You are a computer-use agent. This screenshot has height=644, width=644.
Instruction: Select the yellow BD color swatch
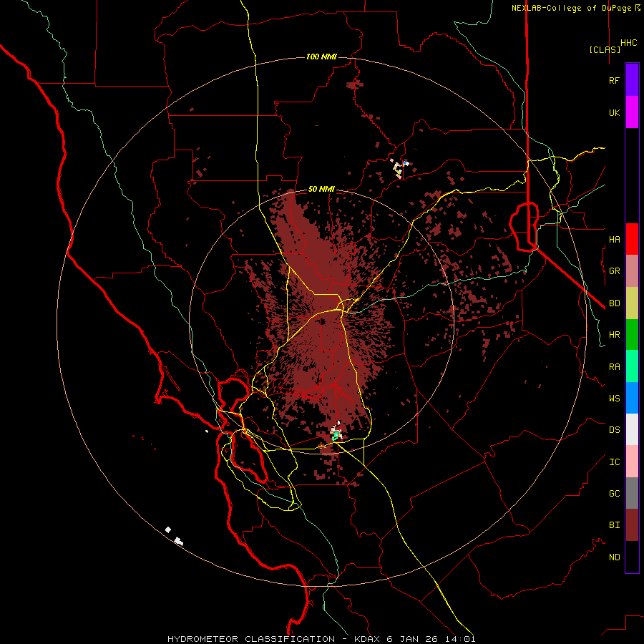632,303
